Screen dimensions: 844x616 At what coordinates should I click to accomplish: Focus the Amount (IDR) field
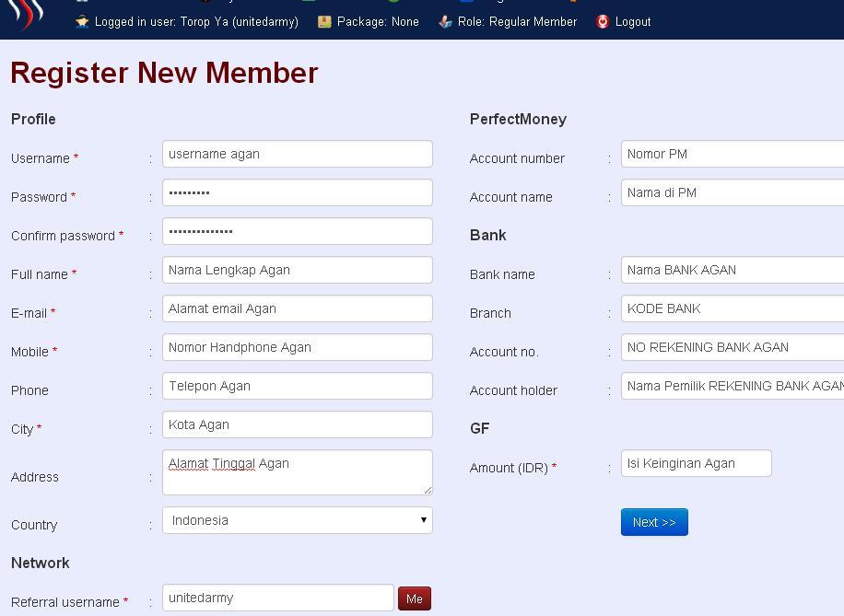(697, 463)
